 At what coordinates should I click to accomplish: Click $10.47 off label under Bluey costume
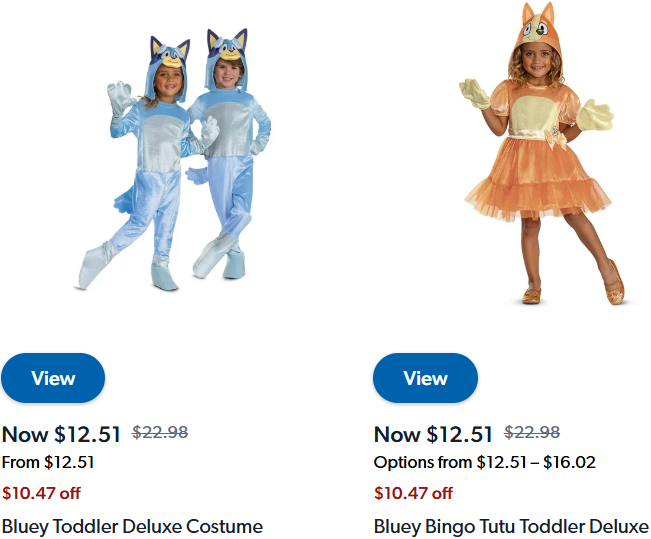point(41,493)
